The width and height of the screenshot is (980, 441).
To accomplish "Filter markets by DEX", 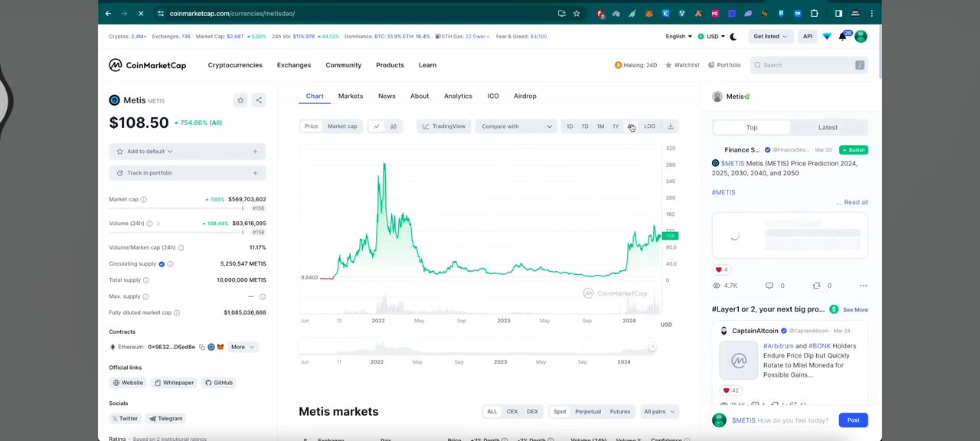I will [532, 412].
